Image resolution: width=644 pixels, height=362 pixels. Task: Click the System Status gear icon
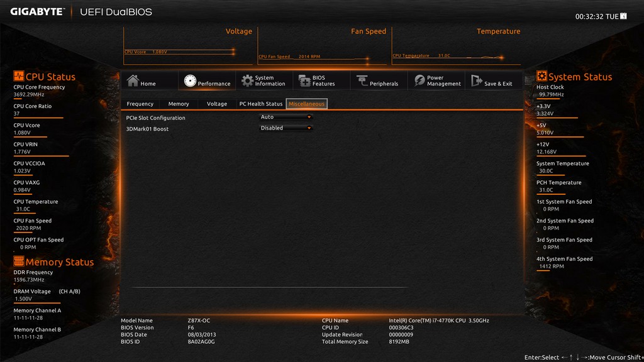point(541,76)
